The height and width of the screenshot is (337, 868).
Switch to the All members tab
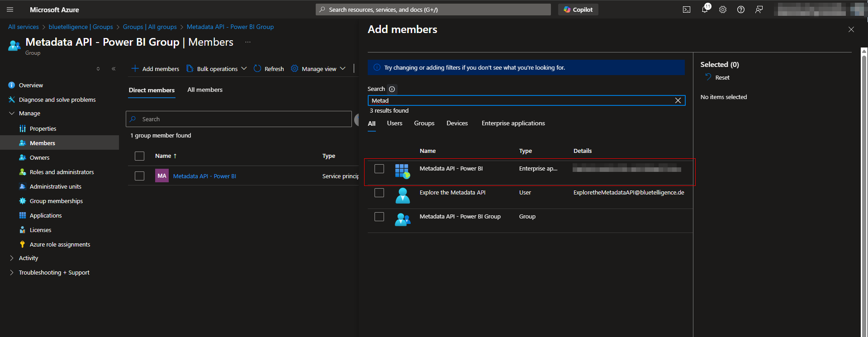[205, 90]
